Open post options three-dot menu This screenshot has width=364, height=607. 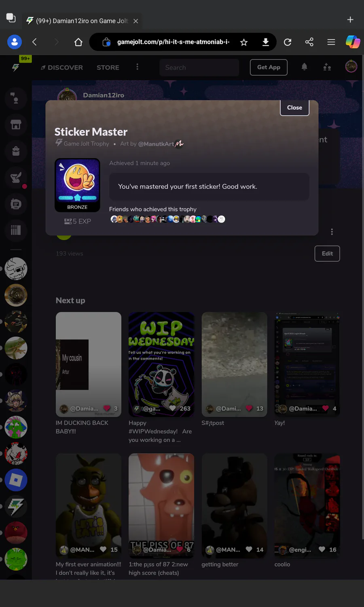click(x=332, y=232)
